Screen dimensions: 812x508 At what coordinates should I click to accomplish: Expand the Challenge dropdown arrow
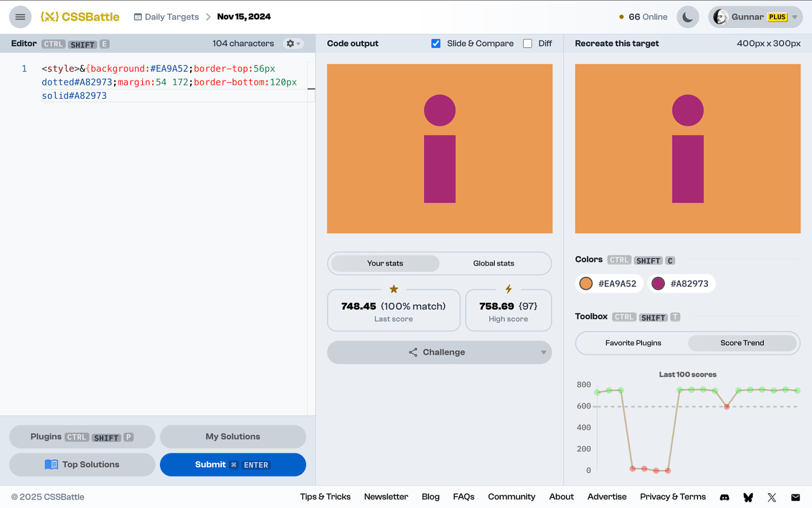tap(544, 353)
